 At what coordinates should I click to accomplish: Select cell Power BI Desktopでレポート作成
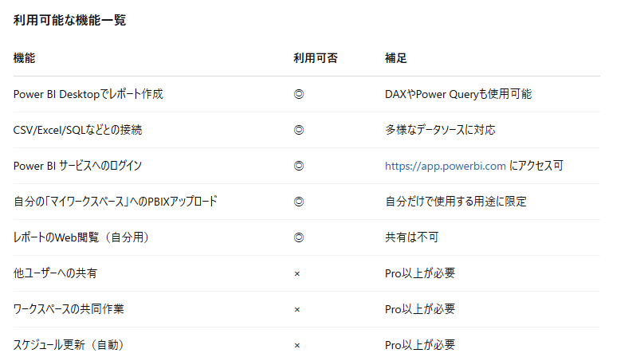88,94
